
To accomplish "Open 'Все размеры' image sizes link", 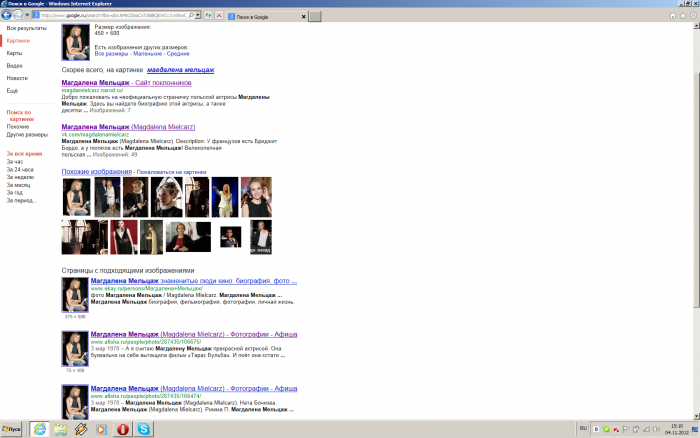I will tap(111, 54).
